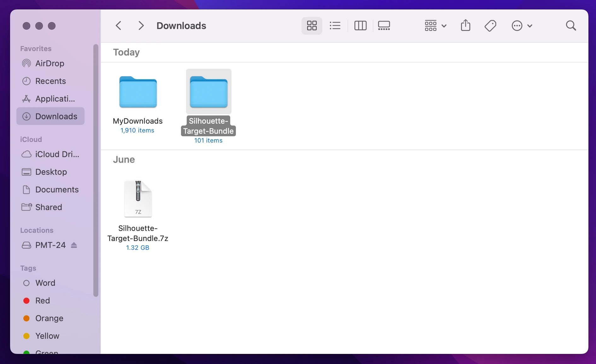
Task: Open Desktop in the sidebar
Action: pos(50,172)
